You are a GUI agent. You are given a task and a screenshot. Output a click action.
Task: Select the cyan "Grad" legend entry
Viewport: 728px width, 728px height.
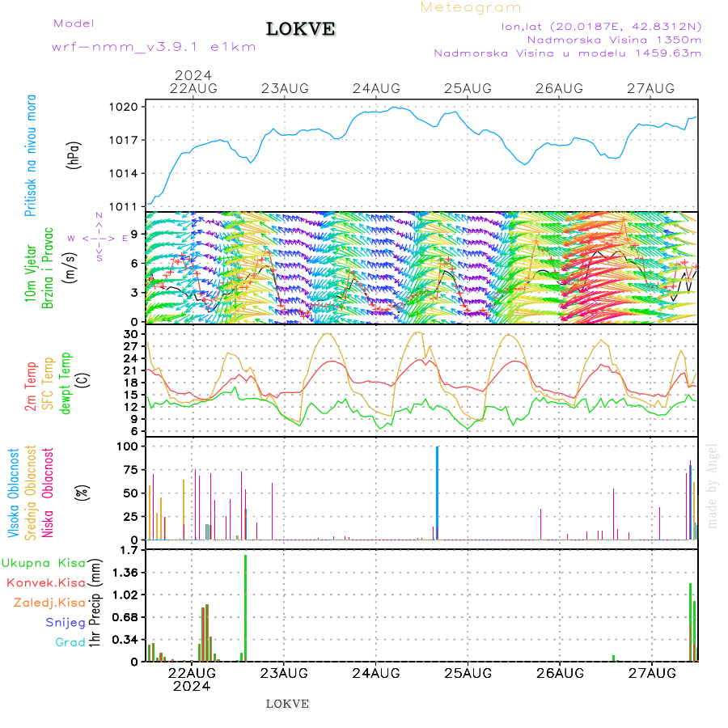[70, 642]
